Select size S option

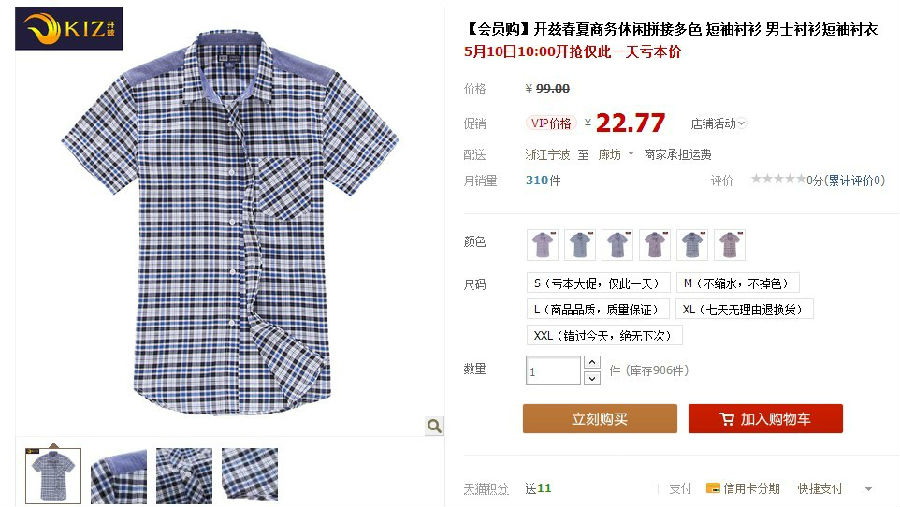coord(599,283)
